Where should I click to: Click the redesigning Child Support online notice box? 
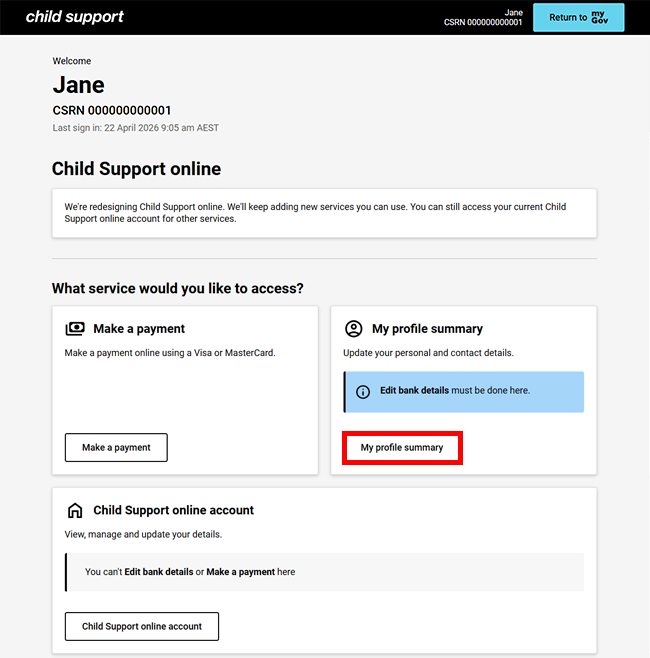(x=324, y=213)
